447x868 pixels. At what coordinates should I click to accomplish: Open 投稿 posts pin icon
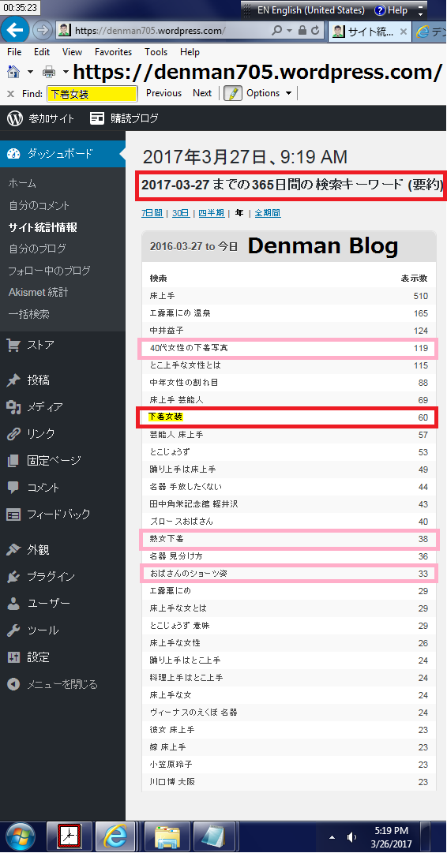tap(13, 380)
